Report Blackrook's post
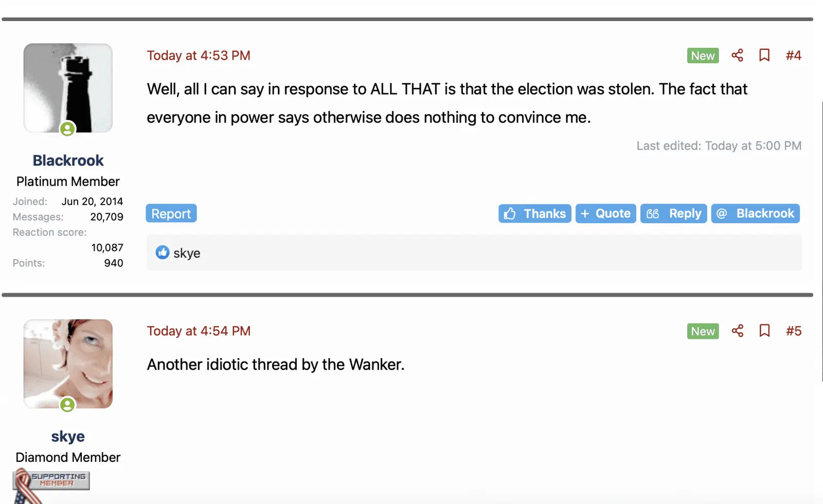This screenshot has width=823, height=504. coord(171,213)
